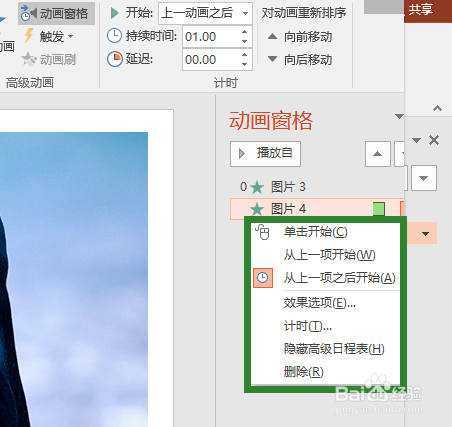Decrease duration with the down stepper
Viewport: 452px width, 427px height.
click(245, 41)
